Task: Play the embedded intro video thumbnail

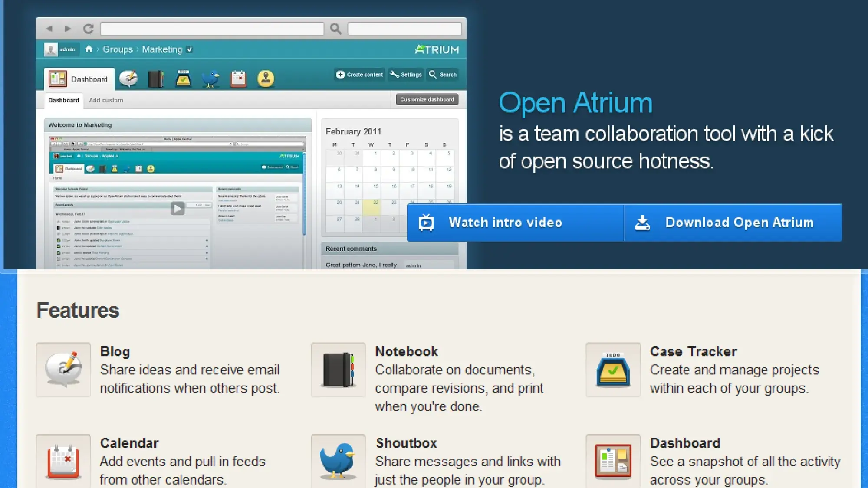Action: coord(177,209)
